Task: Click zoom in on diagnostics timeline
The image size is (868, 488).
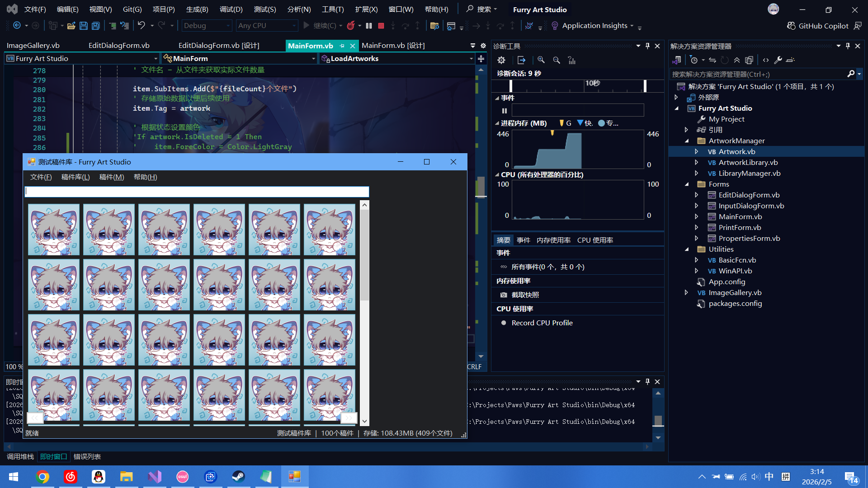Action: pyautogui.click(x=541, y=60)
